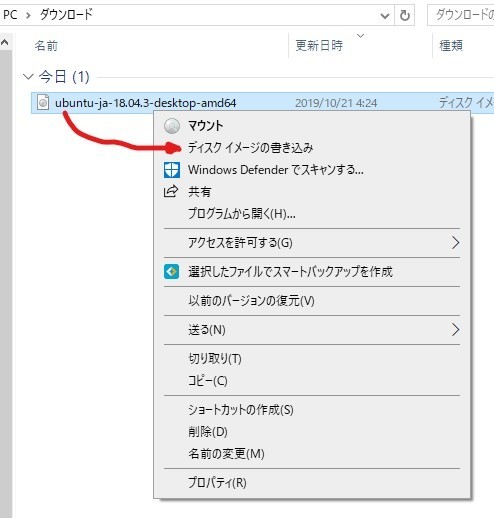Open the address bar history dropdown
This screenshot has height=518, width=494.
pos(385,15)
